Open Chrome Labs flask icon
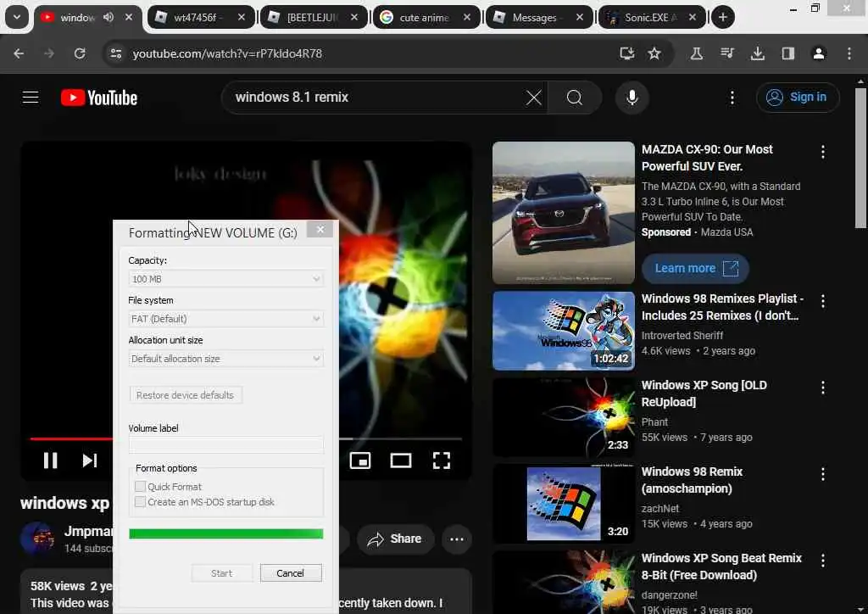The width and height of the screenshot is (868, 614). pos(697,53)
